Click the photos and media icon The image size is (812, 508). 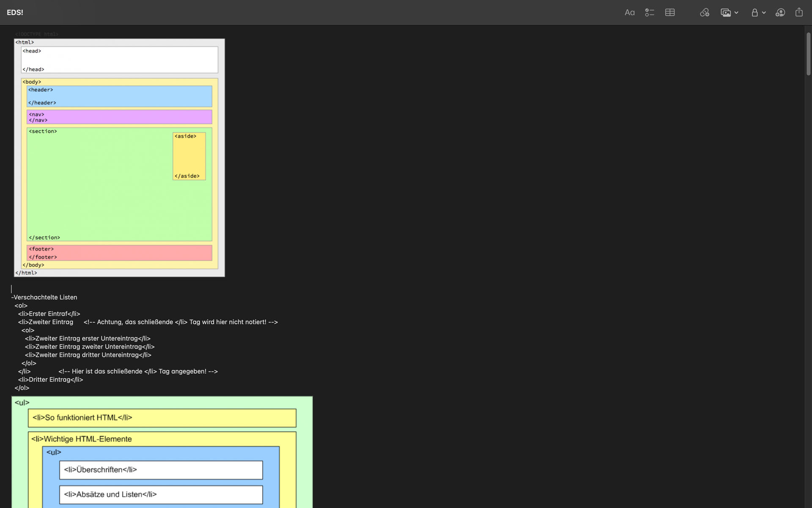726,13
